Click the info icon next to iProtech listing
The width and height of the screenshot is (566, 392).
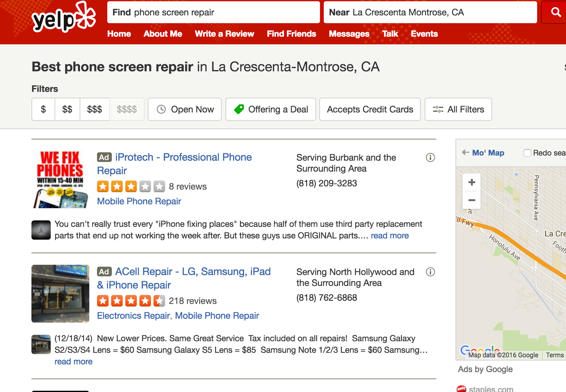point(430,158)
